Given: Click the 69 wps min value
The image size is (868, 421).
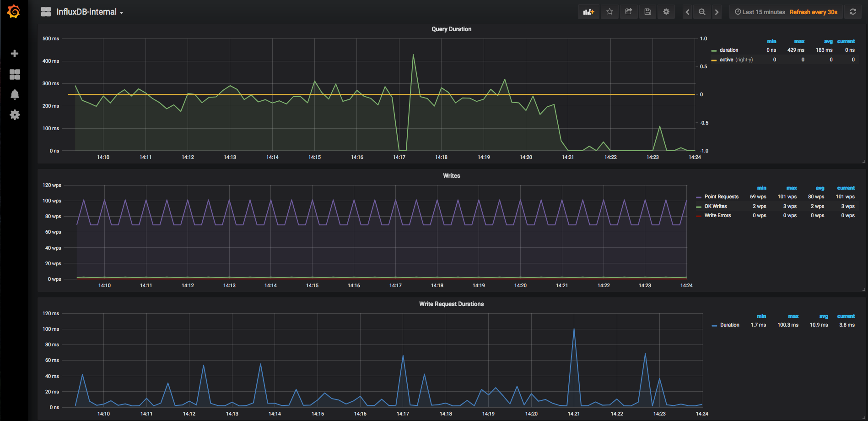Looking at the screenshot, I should coord(758,197).
